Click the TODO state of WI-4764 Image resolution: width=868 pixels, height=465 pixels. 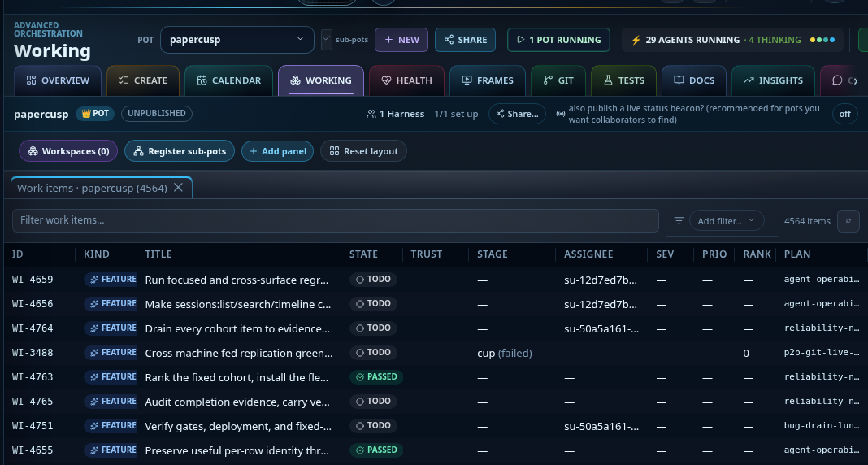point(373,328)
